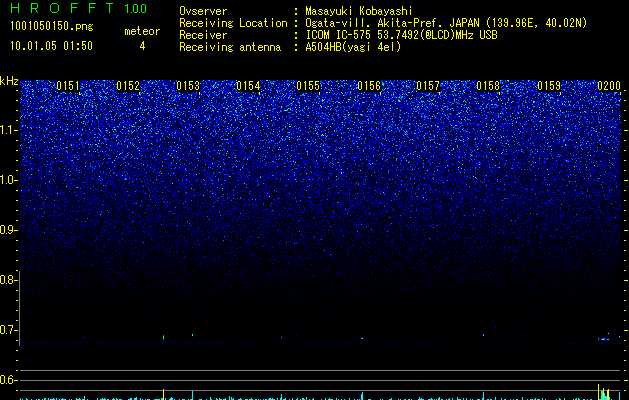The width and height of the screenshot is (629, 400).
Task: Select location text Ogata-vill. Akita-Pref. JAPAN
Action: [393, 23]
